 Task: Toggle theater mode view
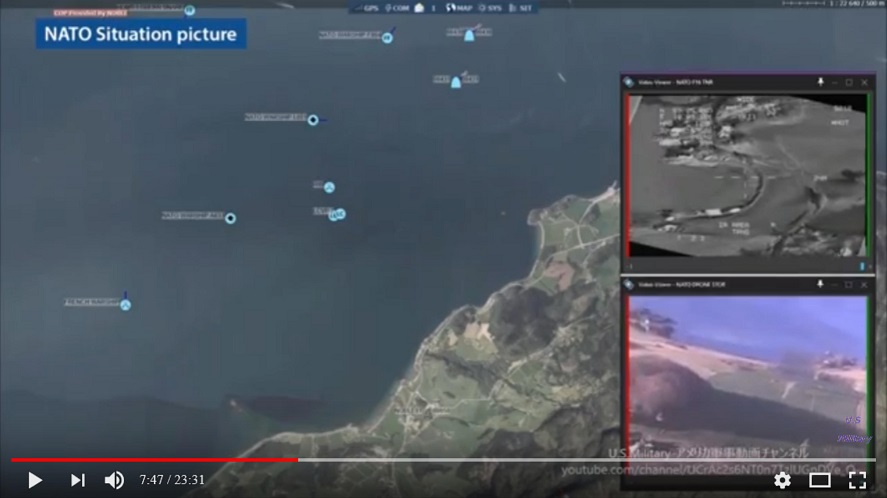(820, 480)
